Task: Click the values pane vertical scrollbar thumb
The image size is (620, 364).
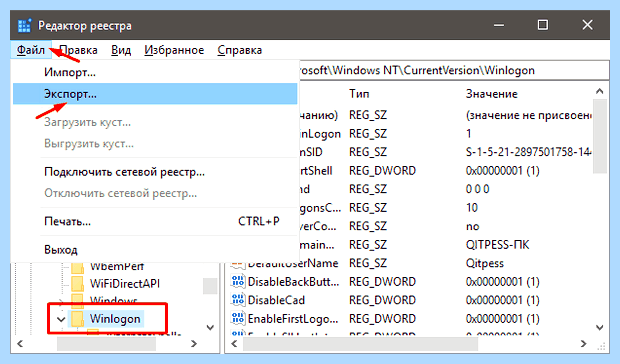Action: (600, 136)
